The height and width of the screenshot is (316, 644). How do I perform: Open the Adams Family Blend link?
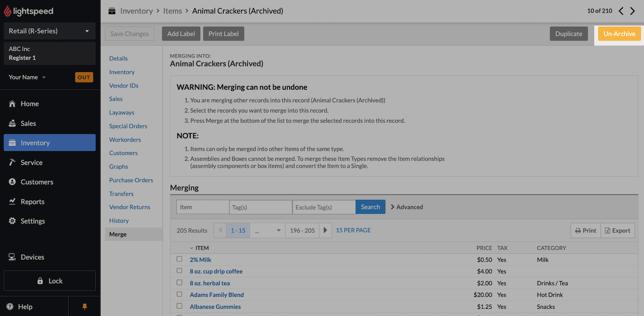click(x=217, y=294)
